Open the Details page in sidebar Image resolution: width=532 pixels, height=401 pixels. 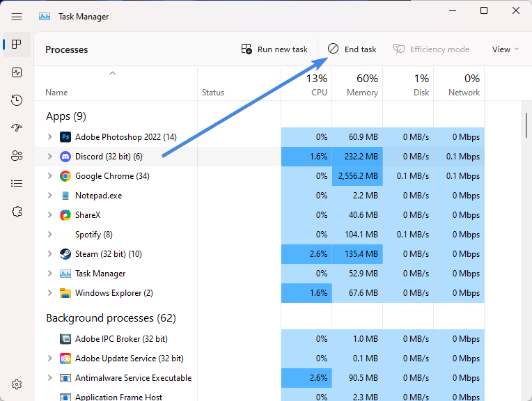17,184
